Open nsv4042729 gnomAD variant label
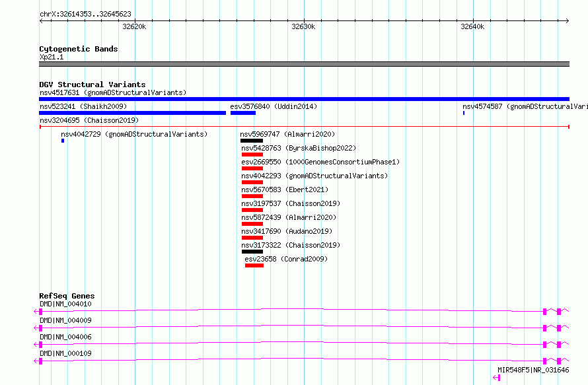Image resolution: width=588 pixels, height=385 pixels. (134, 134)
